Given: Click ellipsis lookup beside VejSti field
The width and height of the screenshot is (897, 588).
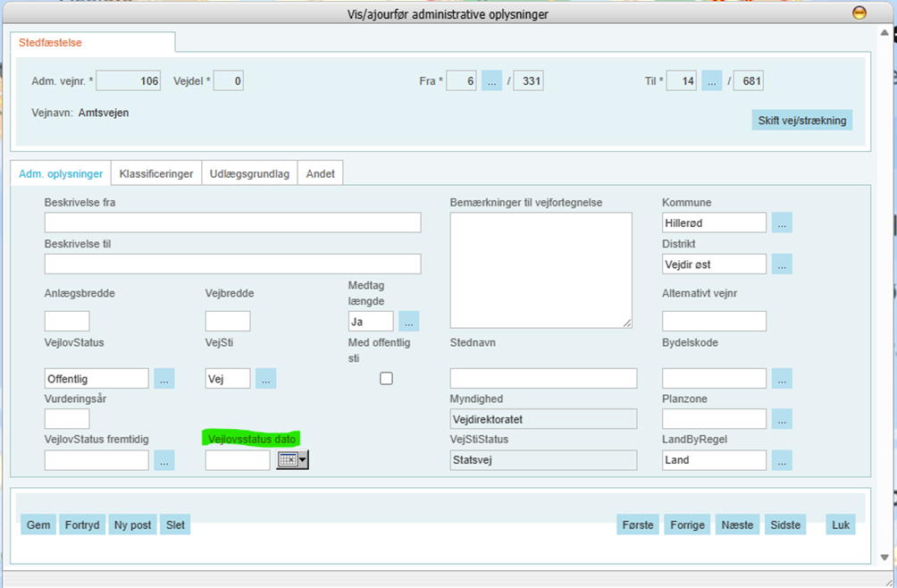Looking at the screenshot, I should pos(265,379).
